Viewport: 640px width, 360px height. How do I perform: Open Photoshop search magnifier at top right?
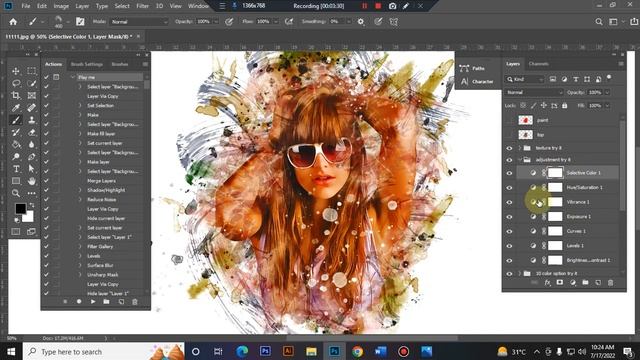click(x=598, y=22)
